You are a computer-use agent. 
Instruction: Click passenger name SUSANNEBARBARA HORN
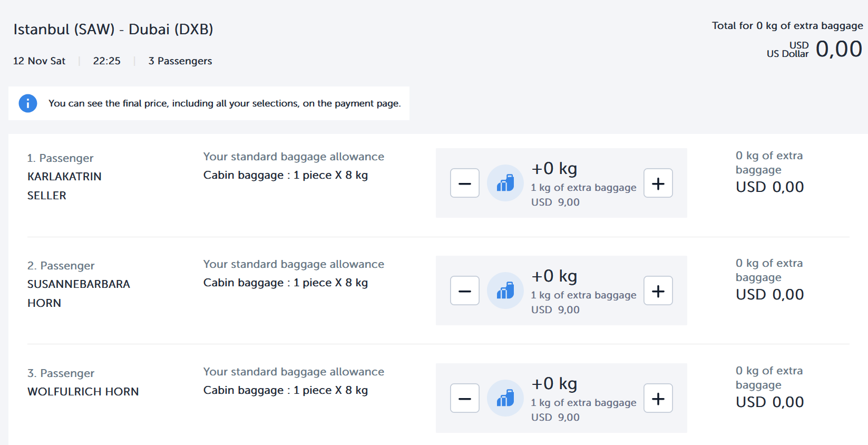pos(79,293)
